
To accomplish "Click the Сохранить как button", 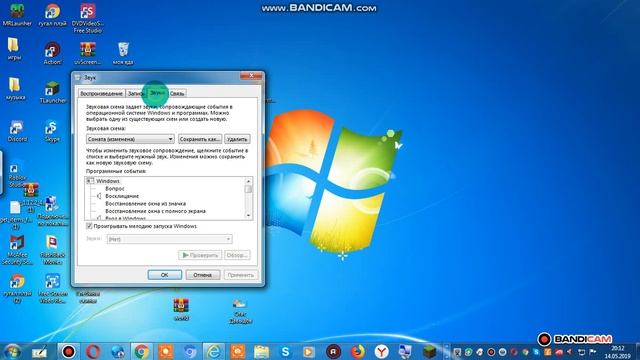I will coord(200,139).
